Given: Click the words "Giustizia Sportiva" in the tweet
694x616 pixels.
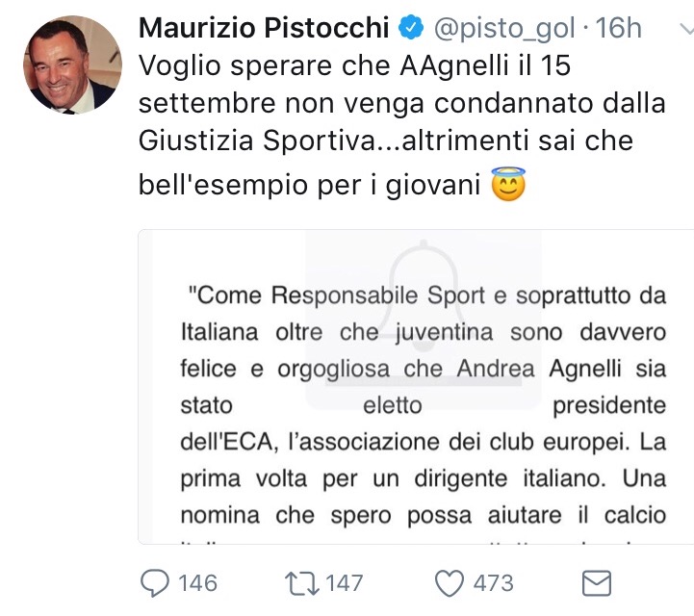Looking at the screenshot, I should 263,141.
